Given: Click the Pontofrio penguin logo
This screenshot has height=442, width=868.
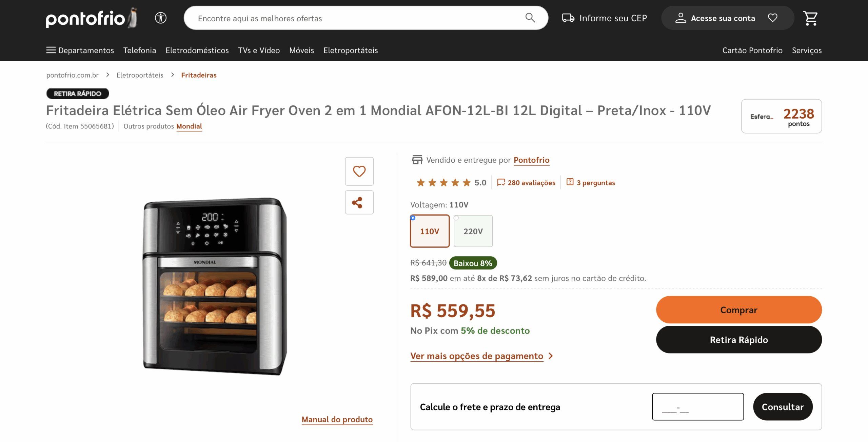Looking at the screenshot, I should [91, 18].
